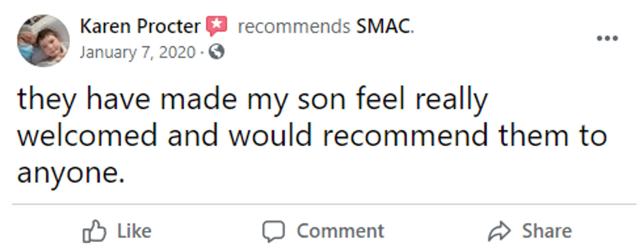Open the three-dot post options menu
This screenshot has width=644, height=252.
tap(607, 38)
